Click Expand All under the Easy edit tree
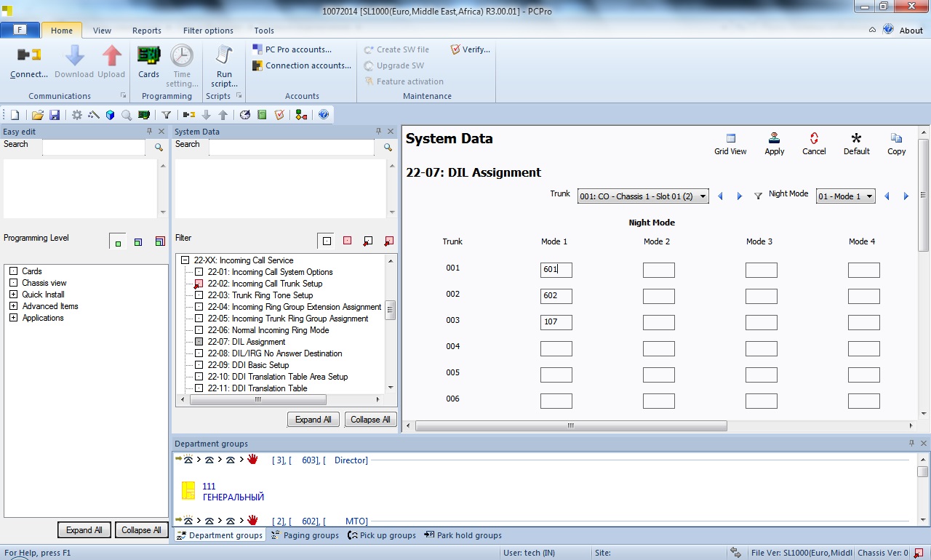931x560 pixels. tap(84, 530)
